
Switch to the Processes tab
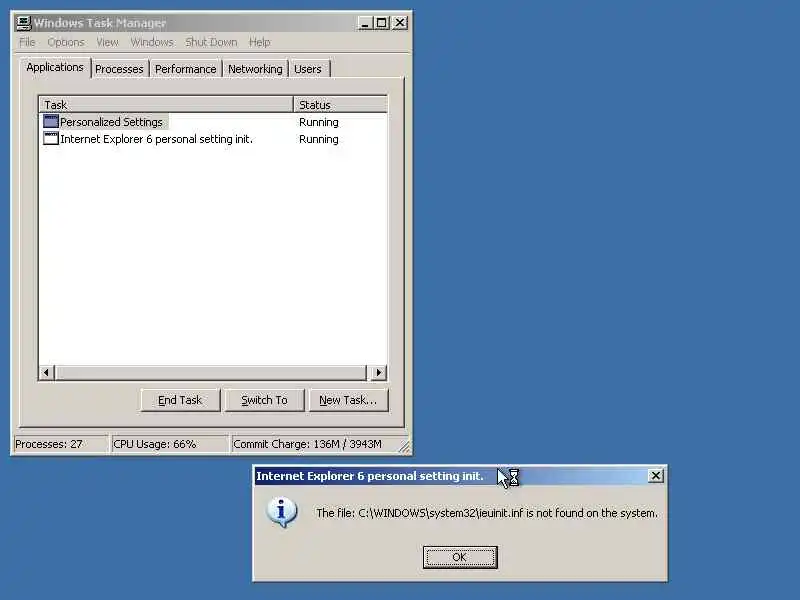(x=119, y=69)
